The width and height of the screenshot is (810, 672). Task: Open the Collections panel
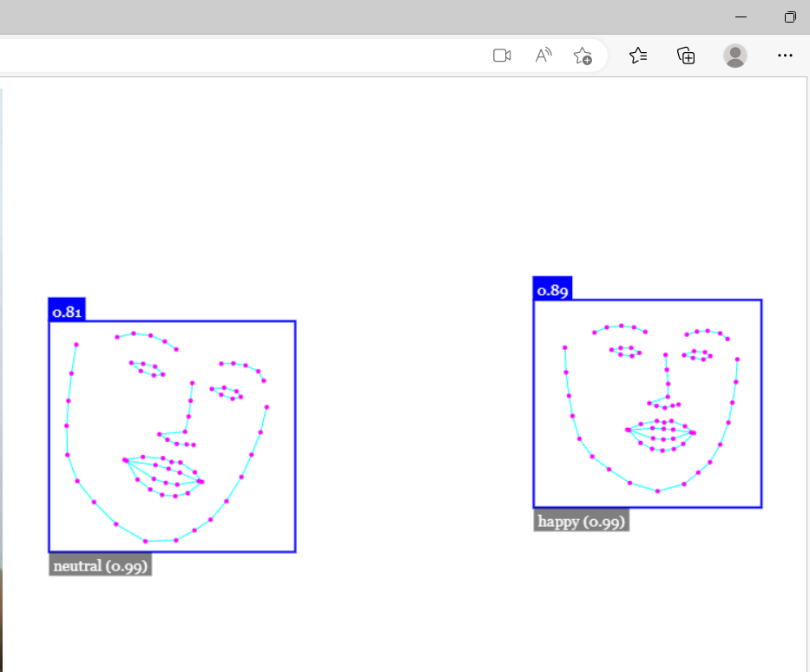coord(686,56)
